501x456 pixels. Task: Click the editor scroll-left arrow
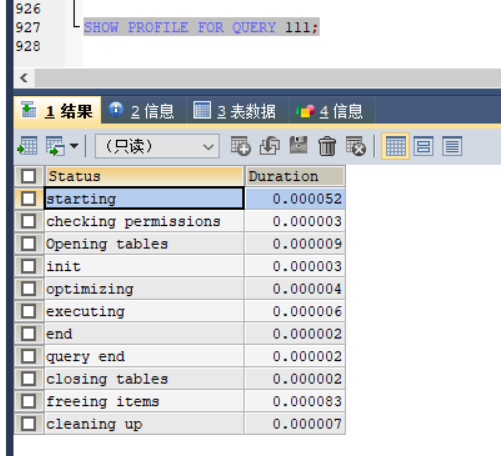[x=24, y=78]
